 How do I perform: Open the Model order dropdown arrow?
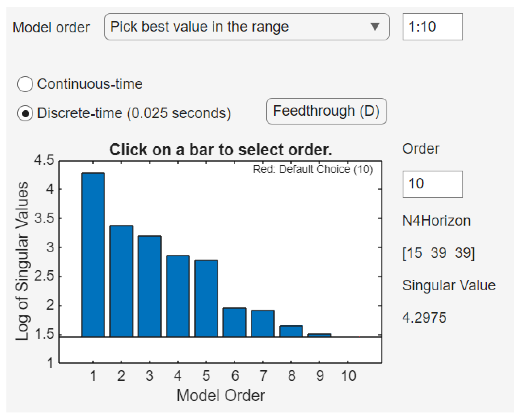[375, 26]
